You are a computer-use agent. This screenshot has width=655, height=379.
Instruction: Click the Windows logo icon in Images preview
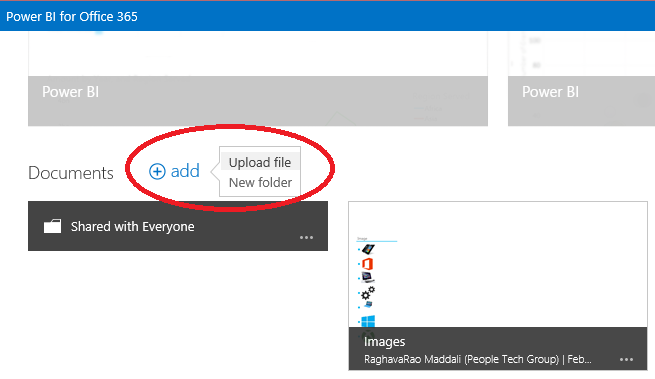[x=368, y=321]
